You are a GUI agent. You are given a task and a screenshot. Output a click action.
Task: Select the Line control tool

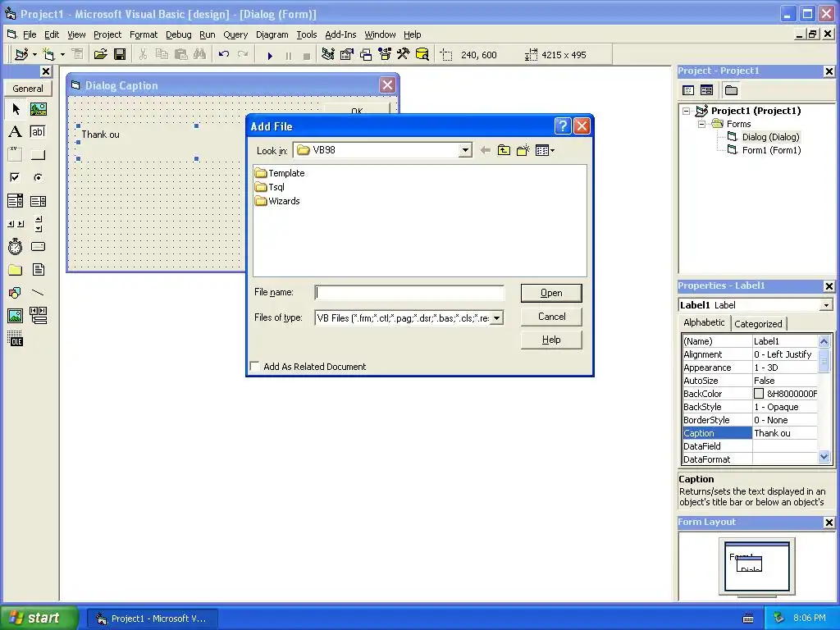tap(38, 293)
